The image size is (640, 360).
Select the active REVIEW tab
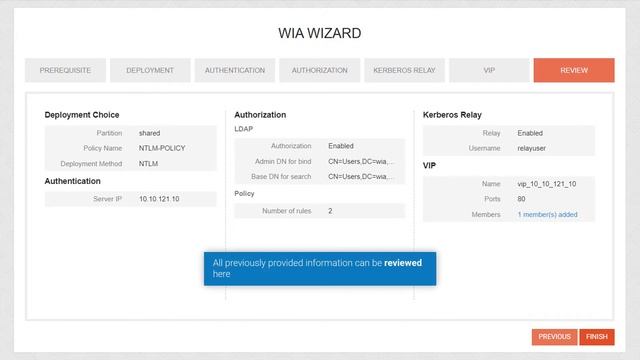point(574,70)
